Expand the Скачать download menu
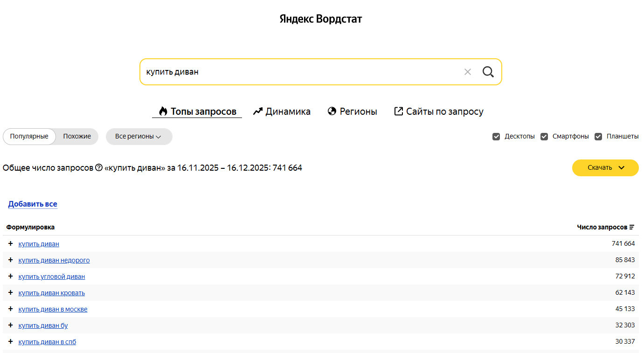644x353 pixels. (x=605, y=168)
